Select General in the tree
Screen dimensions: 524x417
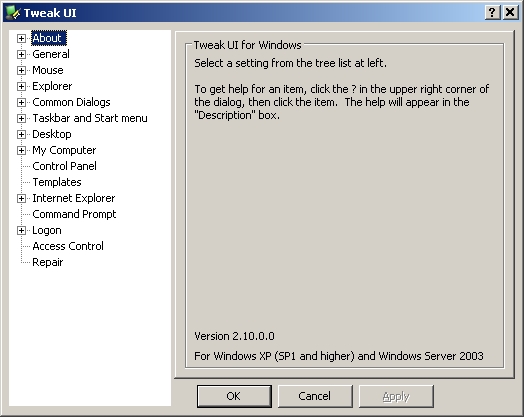pos(51,54)
